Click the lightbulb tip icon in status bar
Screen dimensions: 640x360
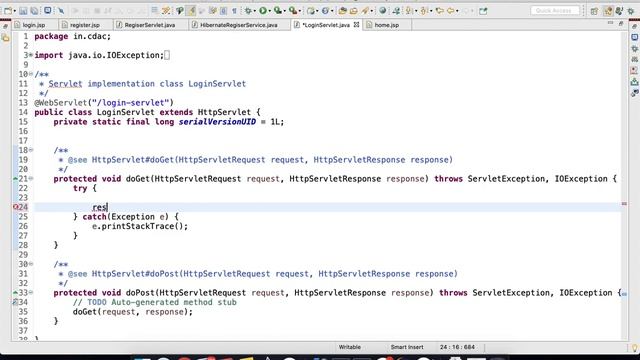635,348
